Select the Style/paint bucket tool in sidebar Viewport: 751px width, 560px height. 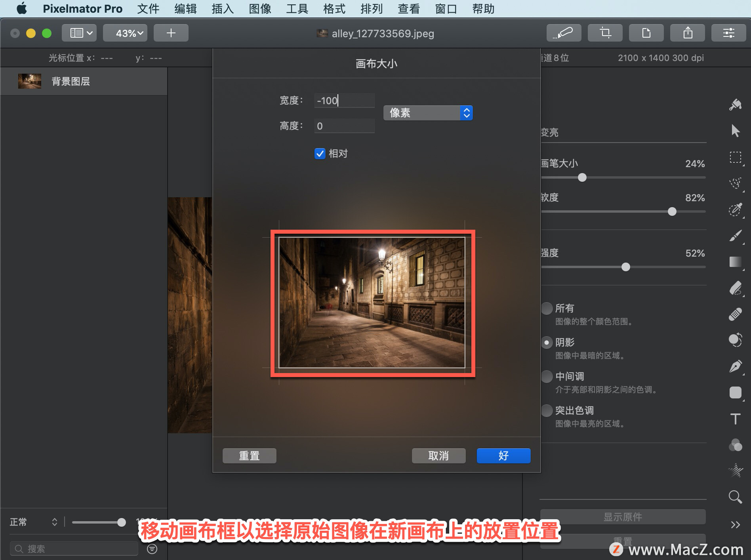point(736,105)
